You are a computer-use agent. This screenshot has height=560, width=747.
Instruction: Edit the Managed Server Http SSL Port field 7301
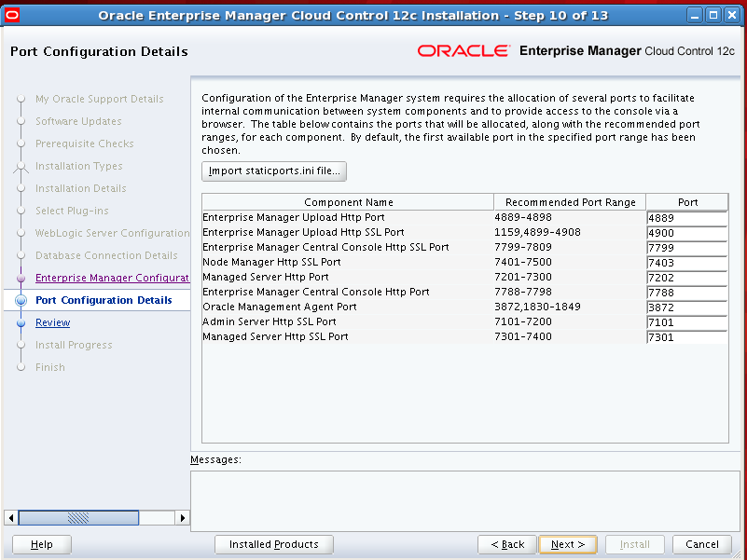(687, 337)
